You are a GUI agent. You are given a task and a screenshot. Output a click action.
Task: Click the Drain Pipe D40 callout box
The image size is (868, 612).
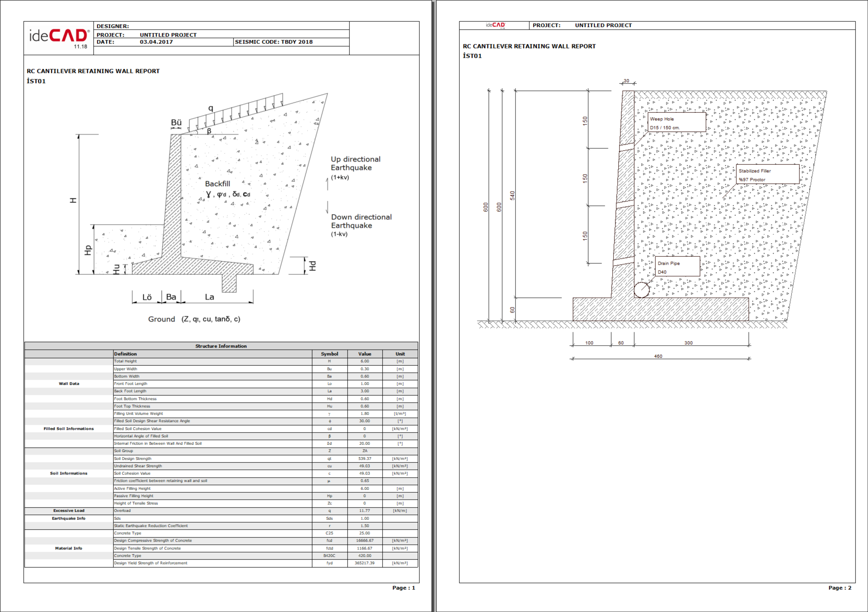point(677,267)
